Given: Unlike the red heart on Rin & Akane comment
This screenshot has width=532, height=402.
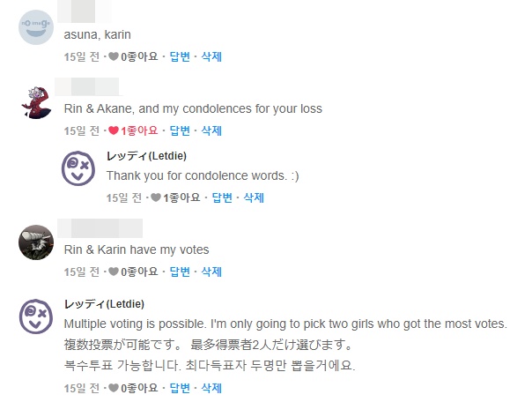Looking at the screenshot, I should click(115, 131).
